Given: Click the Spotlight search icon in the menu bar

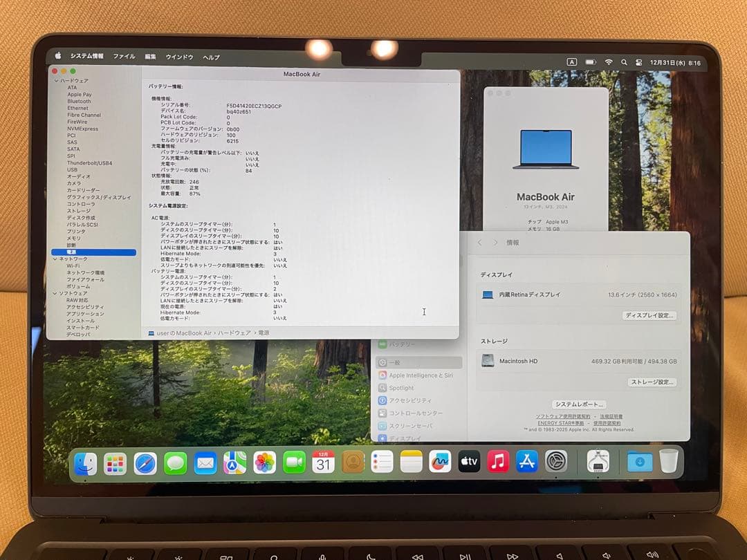Looking at the screenshot, I should (624, 62).
